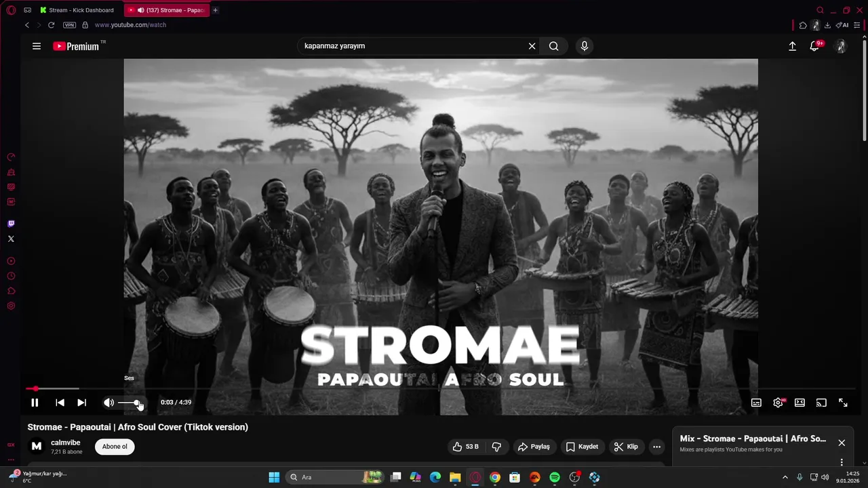Open sidebar settings gear
Viewport: 868px width, 488px height.
[11, 306]
